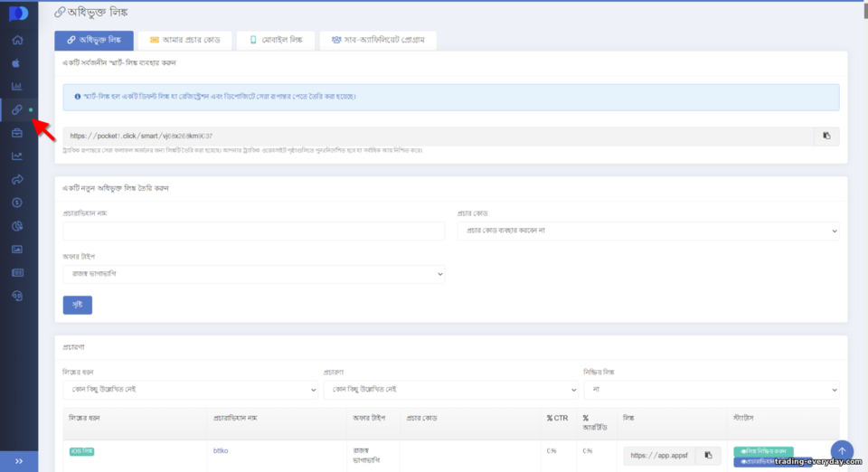Screen dimensions: 868x472
Task: Open the home icon in sidebar
Action: coord(18,40)
